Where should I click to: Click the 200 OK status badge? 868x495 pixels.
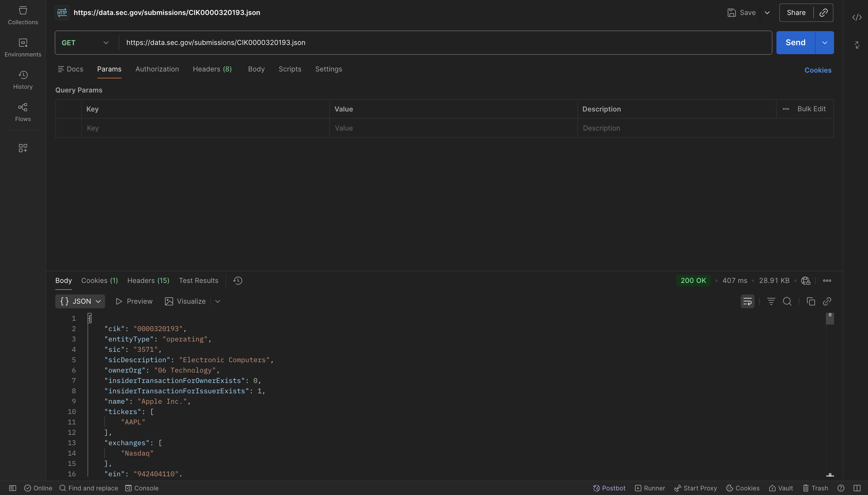coord(693,280)
